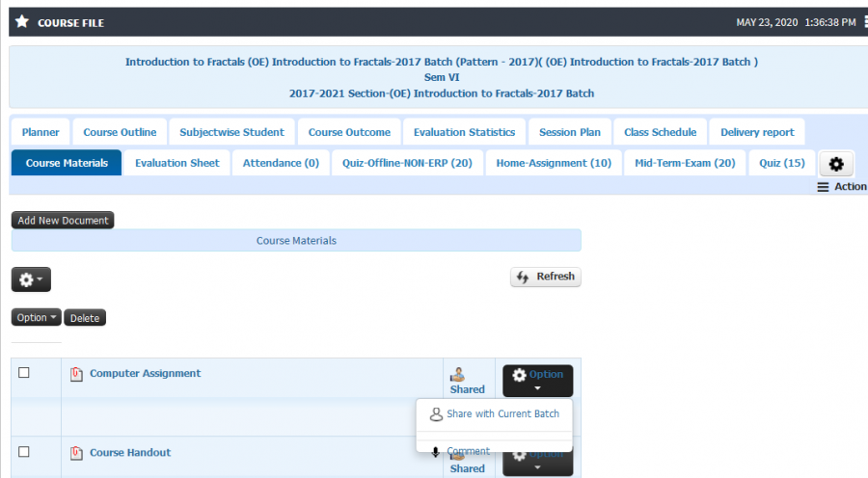This screenshot has height=478, width=868.
Task: Open the Quiz-Offline-NON-ERP (20) tab
Action: (407, 163)
